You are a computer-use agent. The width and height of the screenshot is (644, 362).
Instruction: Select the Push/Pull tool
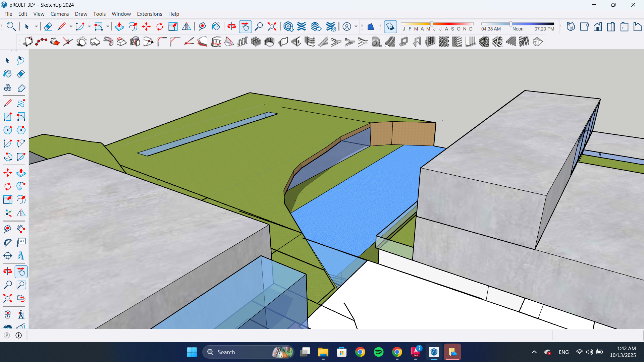point(119,26)
